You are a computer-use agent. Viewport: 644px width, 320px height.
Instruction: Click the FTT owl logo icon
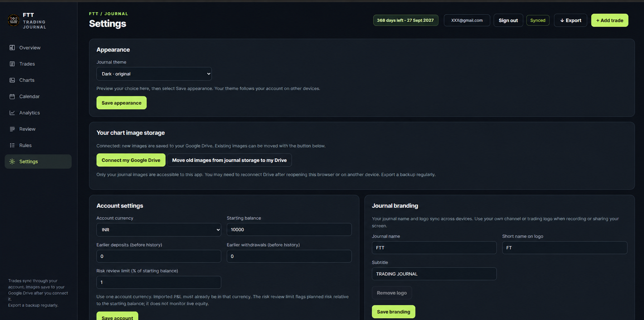[x=13, y=20]
